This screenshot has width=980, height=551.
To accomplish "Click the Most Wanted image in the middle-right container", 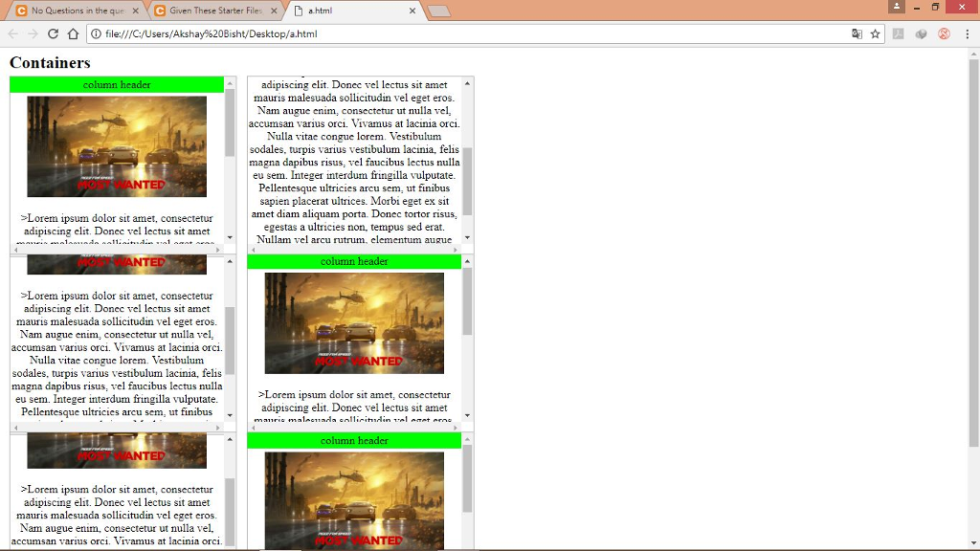I will click(x=354, y=323).
